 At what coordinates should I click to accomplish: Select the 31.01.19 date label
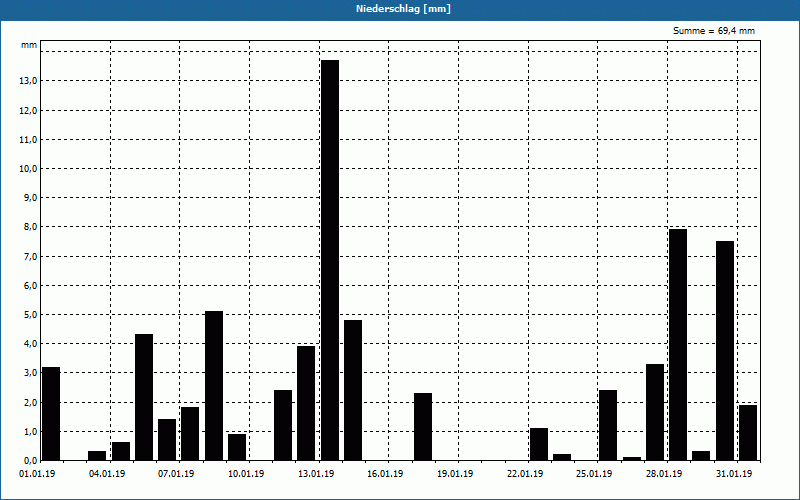[x=734, y=474]
